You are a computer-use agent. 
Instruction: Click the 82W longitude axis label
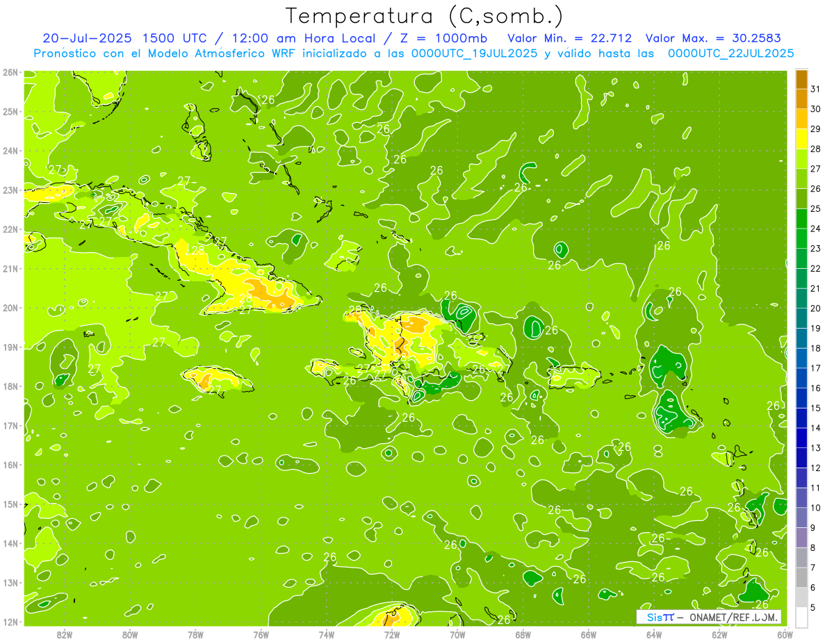pos(65,634)
